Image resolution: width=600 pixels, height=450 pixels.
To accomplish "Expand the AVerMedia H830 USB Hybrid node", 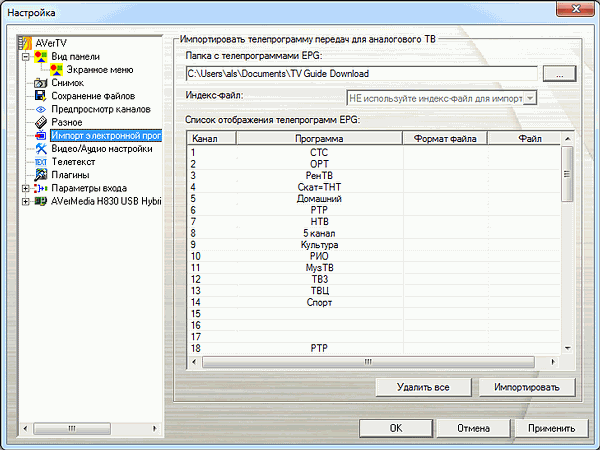I will click(25, 201).
